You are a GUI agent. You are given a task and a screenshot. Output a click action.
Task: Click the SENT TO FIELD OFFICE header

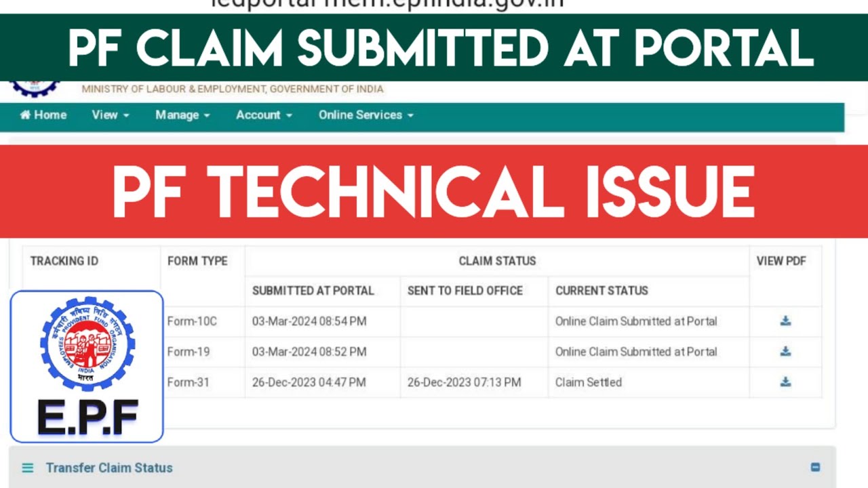(x=465, y=291)
